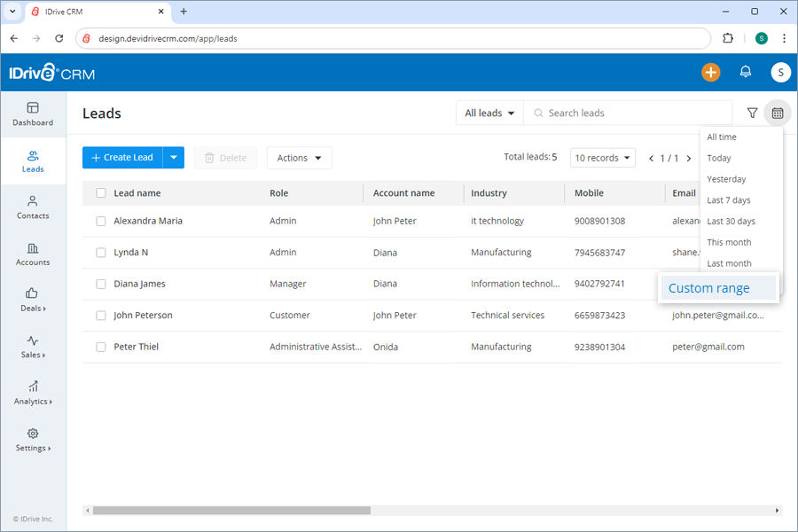Check the checkbox next to Lynda N
Screen dimensions: 798x532
tap(100, 252)
